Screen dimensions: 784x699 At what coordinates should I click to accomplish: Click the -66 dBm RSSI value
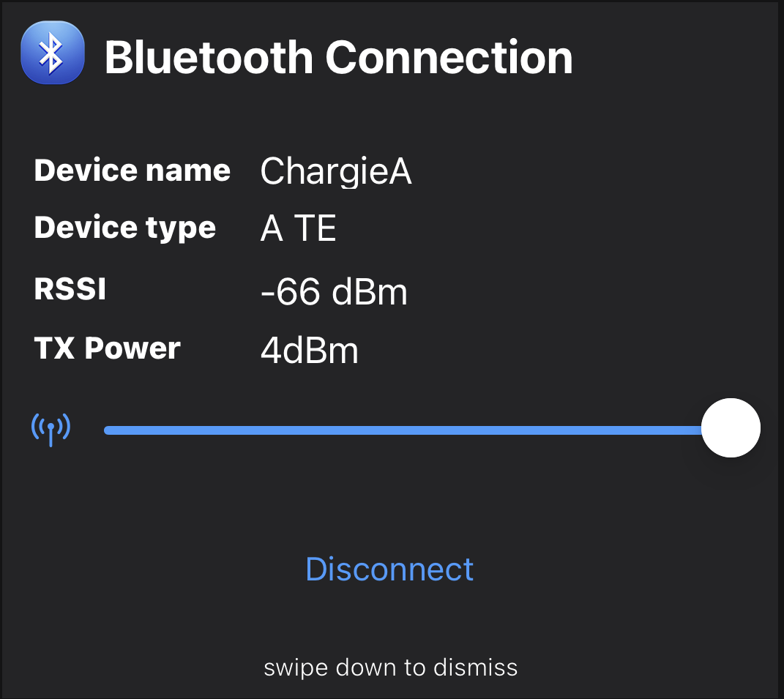(x=334, y=292)
